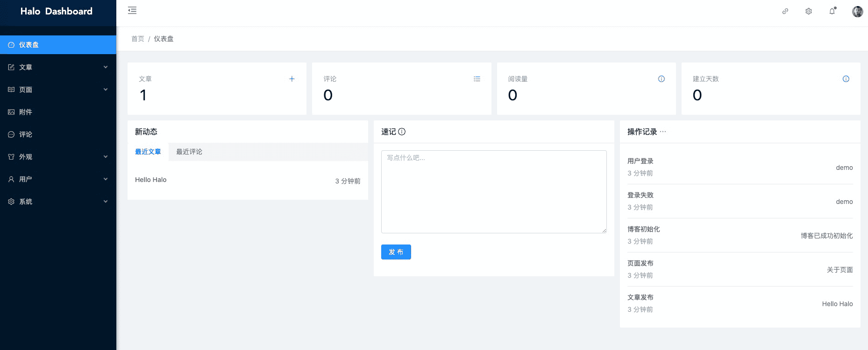Click the dashboard icon beside 仪表盘
This screenshot has width=868, height=350.
click(11, 45)
